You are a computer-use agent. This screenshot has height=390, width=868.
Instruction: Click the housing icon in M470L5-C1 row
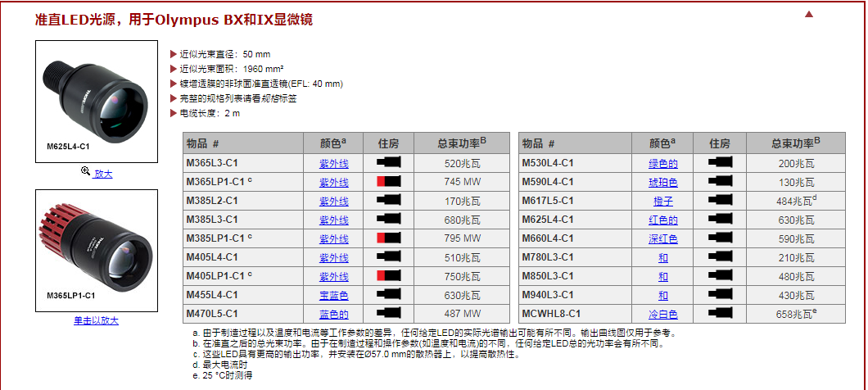[388, 314]
